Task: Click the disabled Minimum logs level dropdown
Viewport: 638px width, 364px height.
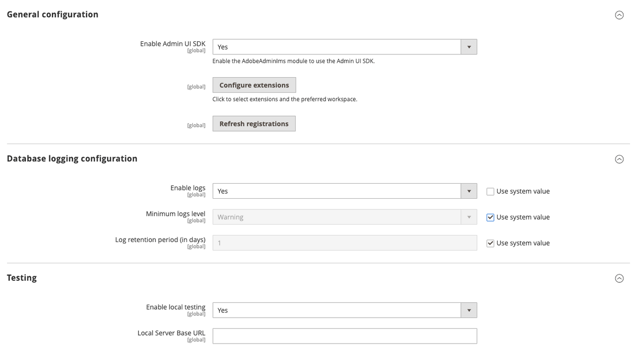Action: point(344,217)
